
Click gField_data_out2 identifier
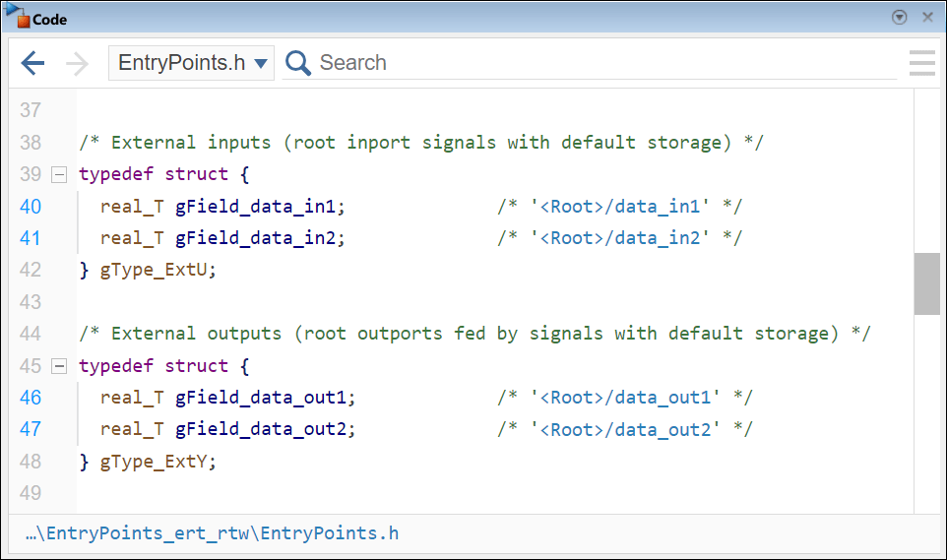point(261,429)
